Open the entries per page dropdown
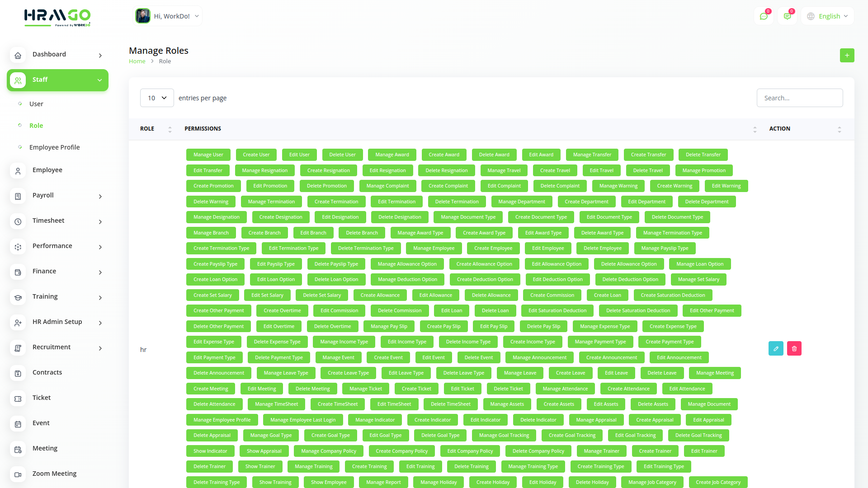Screen dimensions: 868x488 (157, 98)
